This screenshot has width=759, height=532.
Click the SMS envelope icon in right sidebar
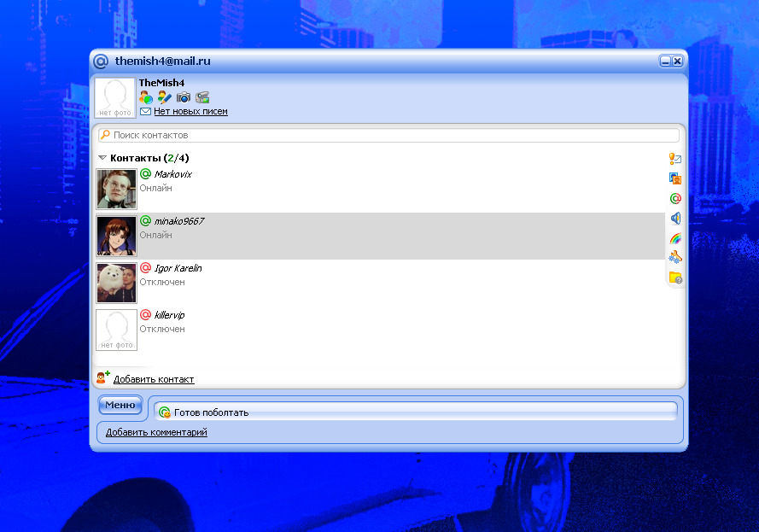tap(675, 158)
